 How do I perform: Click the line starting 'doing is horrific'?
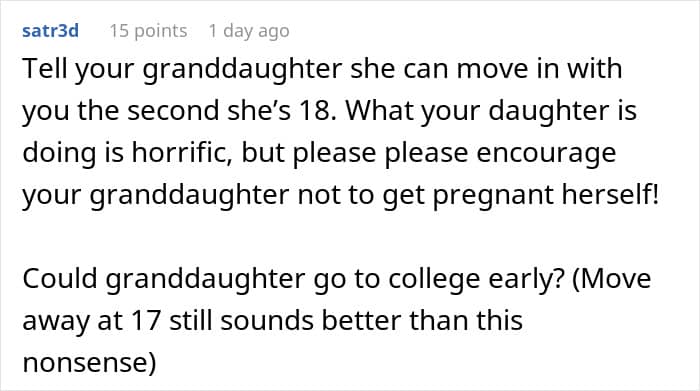(319, 153)
